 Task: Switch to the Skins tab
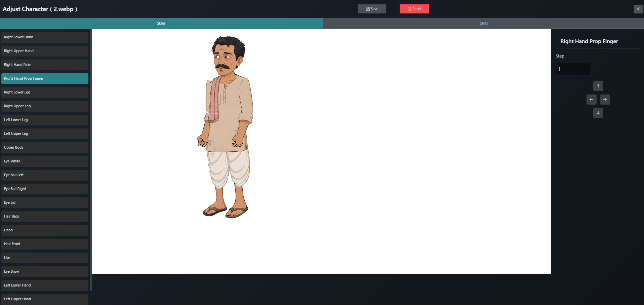tap(161, 23)
